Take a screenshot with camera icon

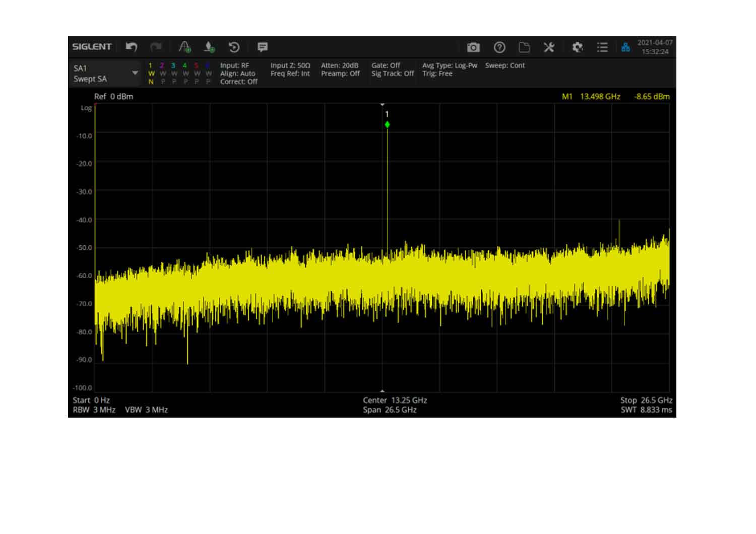coord(473,47)
